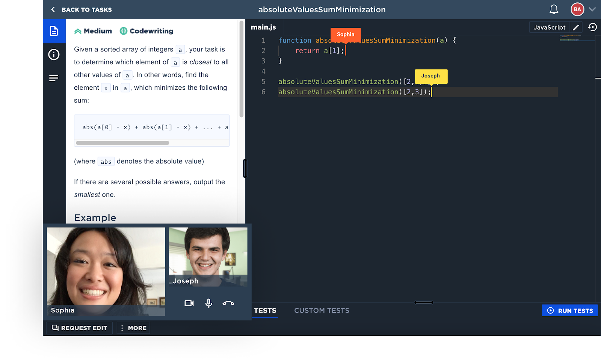
Task: Switch to the Custom Tests tab
Action: [322, 311]
